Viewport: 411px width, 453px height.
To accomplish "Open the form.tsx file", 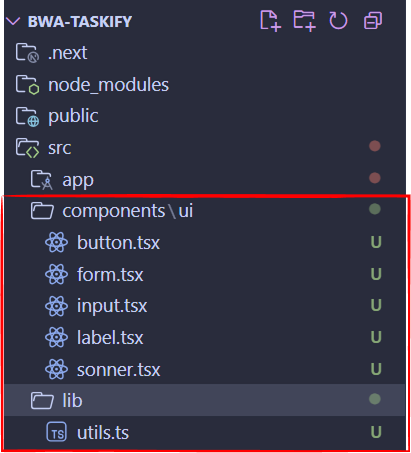I will click(110, 274).
